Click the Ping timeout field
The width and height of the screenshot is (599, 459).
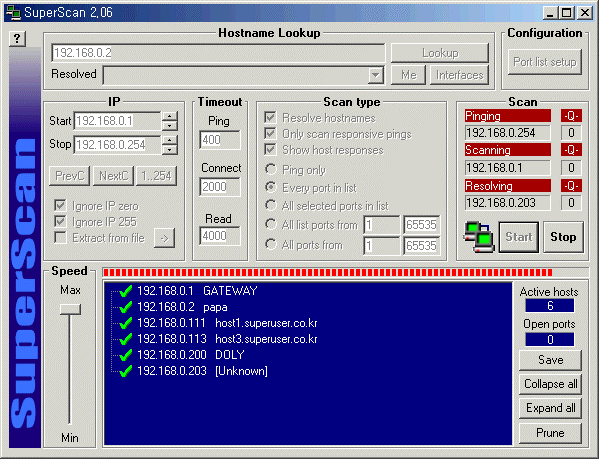pos(220,140)
